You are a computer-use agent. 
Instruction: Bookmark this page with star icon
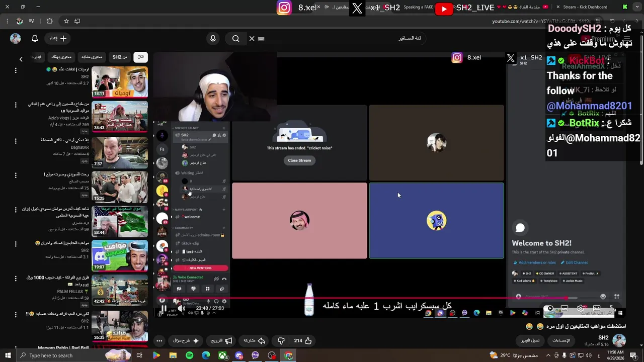(x=66, y=21)
